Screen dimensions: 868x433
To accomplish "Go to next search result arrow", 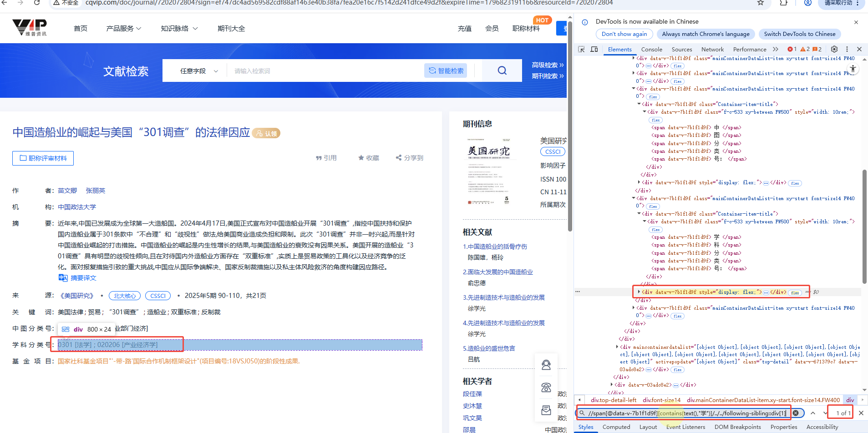I will click(x=825, y=413).
